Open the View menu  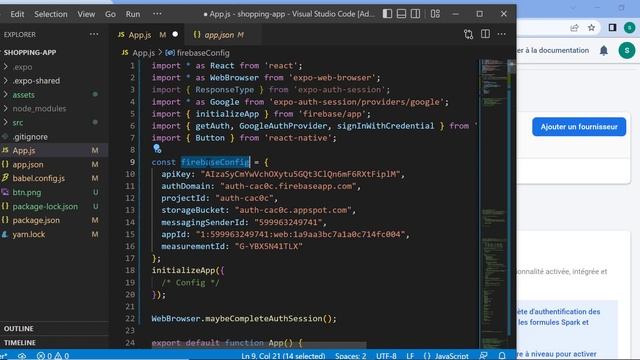coord(86,14)
